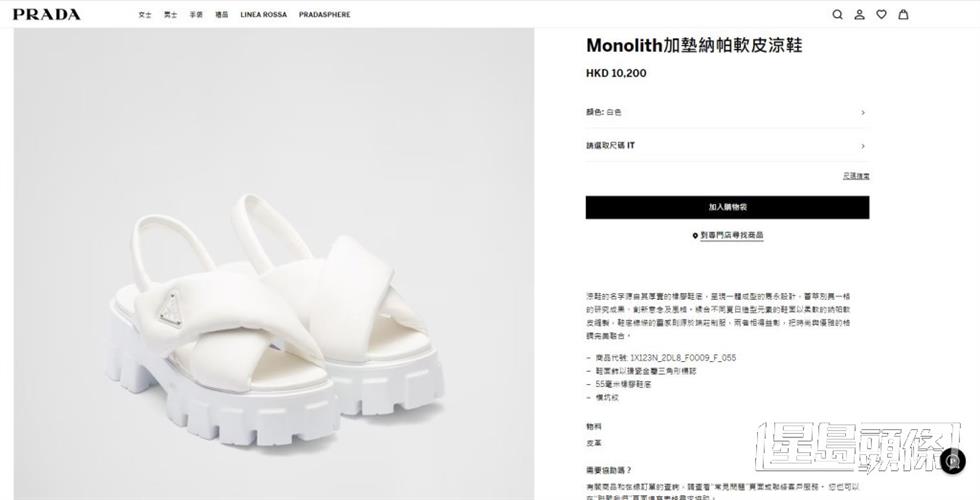Expand the 顏色: 白色 color selector
Image resolution: width=980 pixels, height=500 pixels.
pyautogui.click(x=727, y=112)
